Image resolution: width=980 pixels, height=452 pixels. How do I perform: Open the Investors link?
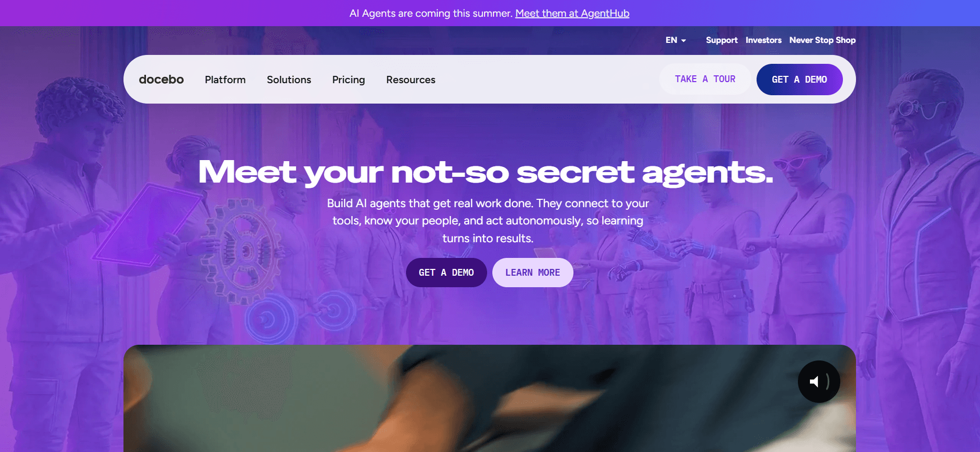point(763,40)
